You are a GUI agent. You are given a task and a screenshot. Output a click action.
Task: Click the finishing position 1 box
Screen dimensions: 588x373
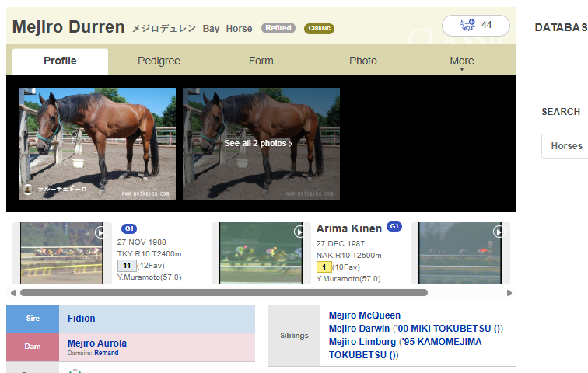coord(324,267)
